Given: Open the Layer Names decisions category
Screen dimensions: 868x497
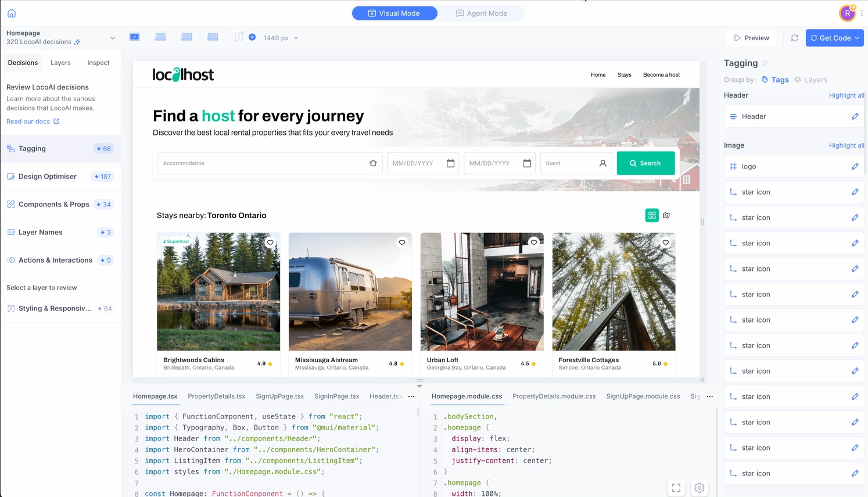Looking at the screenshot, I should click(x=60, y=233).
